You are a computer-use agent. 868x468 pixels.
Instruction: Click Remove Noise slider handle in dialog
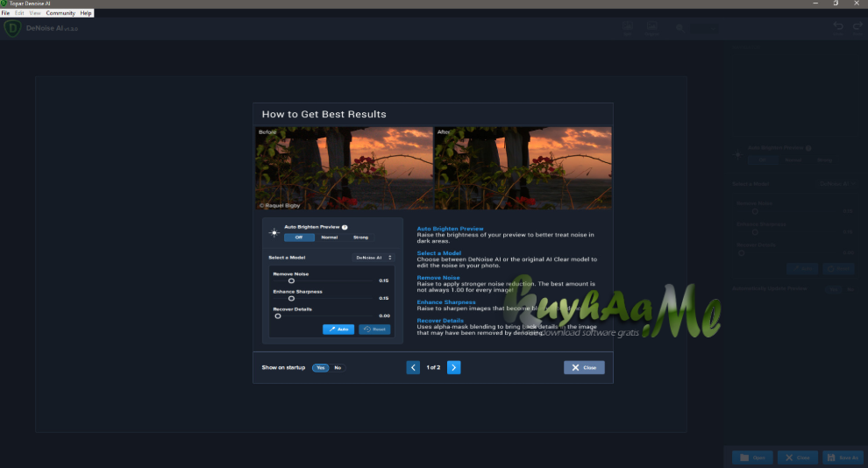(291, 281)
